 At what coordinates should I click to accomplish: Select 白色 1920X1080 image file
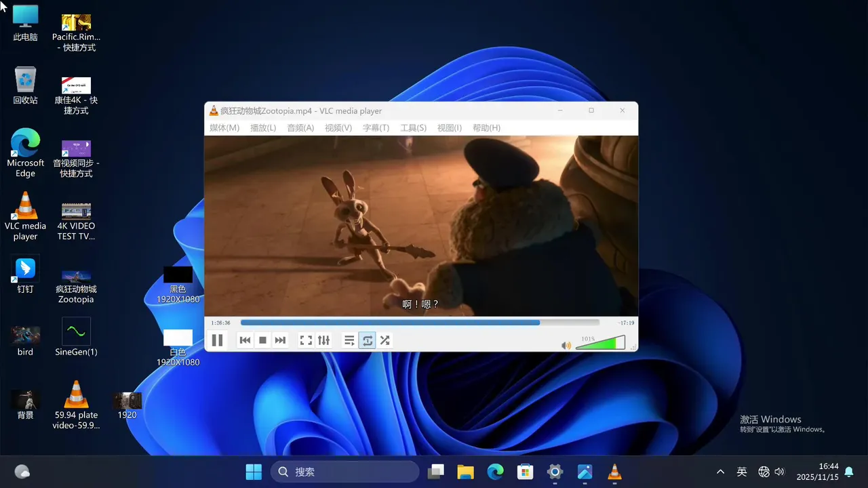[x=178, y=348]
